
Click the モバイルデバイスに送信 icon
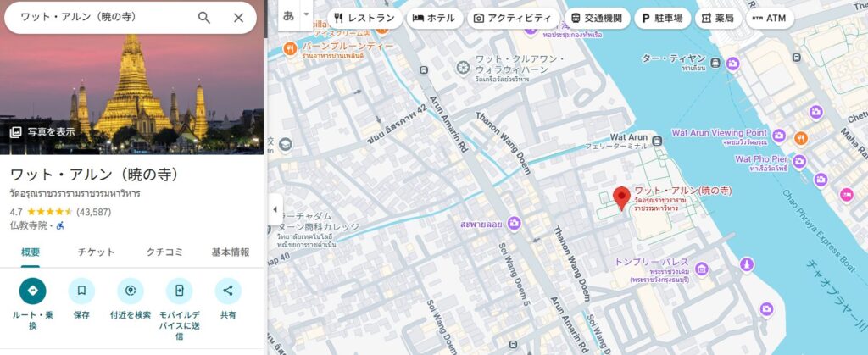point(179,291)
